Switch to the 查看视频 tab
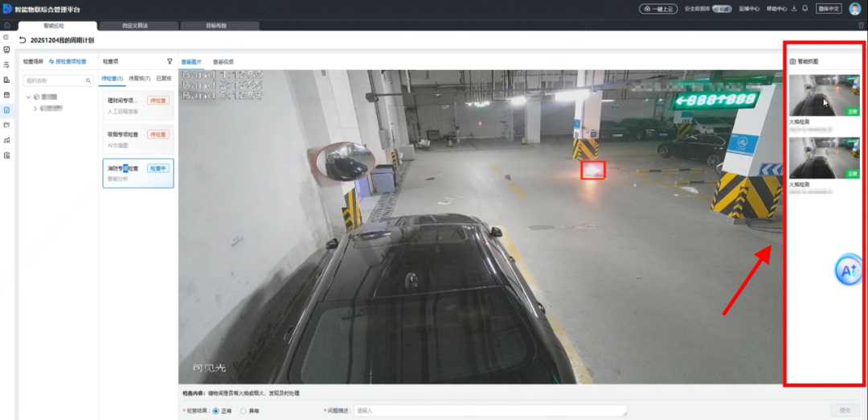The image size is (868, 420). click(x=223, y=61)
